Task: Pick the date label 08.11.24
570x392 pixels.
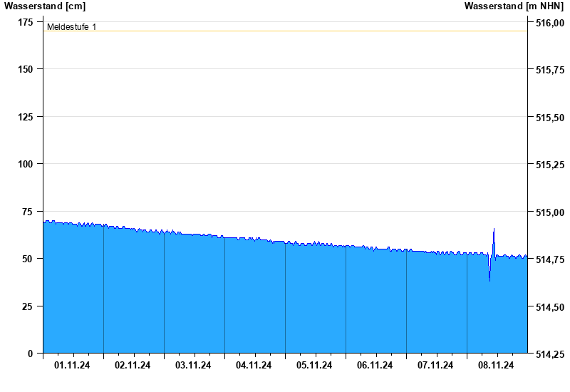Action: click(496, 365)
